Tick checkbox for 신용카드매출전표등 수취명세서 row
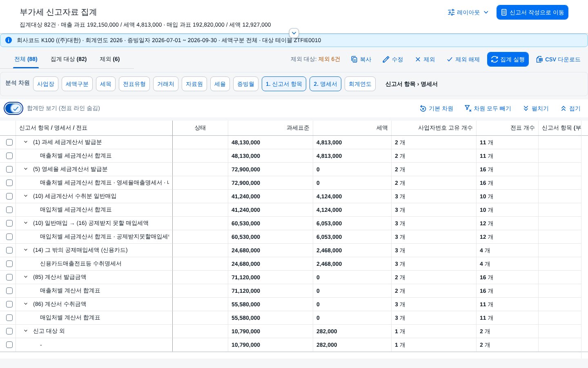This screenshot has height=368, width=588. pyautogui.click(x=9, y=264)
